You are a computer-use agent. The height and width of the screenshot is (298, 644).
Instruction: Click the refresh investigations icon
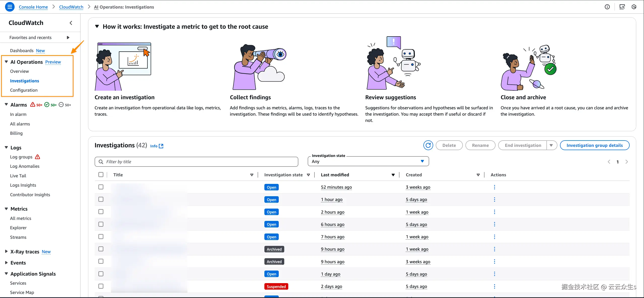click(428, 145)
